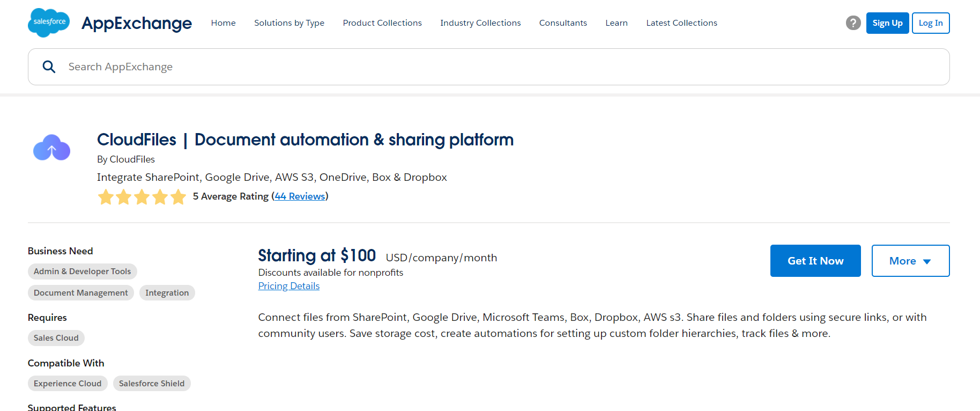Focus the Search AppExchange field

(x=482, y=67)
